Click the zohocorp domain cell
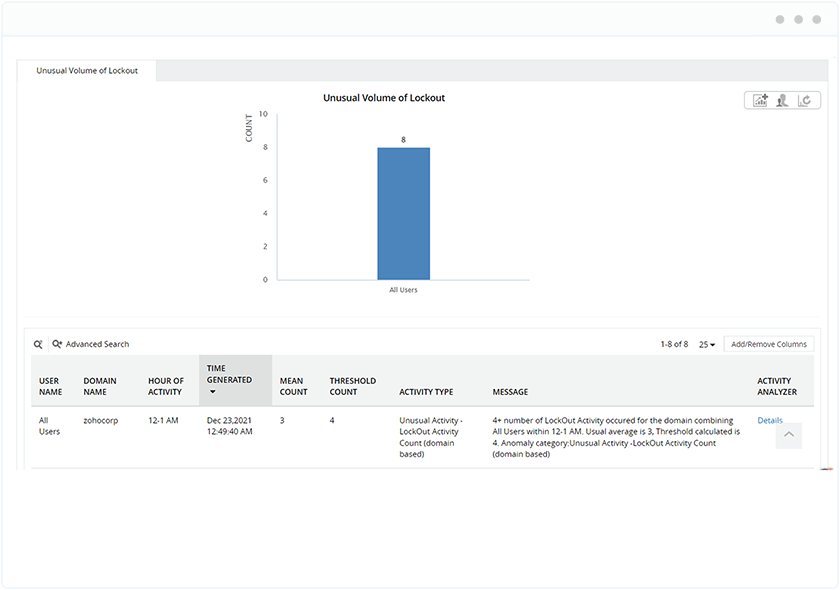Screen dimensions: 840x590 pos(100,420)
